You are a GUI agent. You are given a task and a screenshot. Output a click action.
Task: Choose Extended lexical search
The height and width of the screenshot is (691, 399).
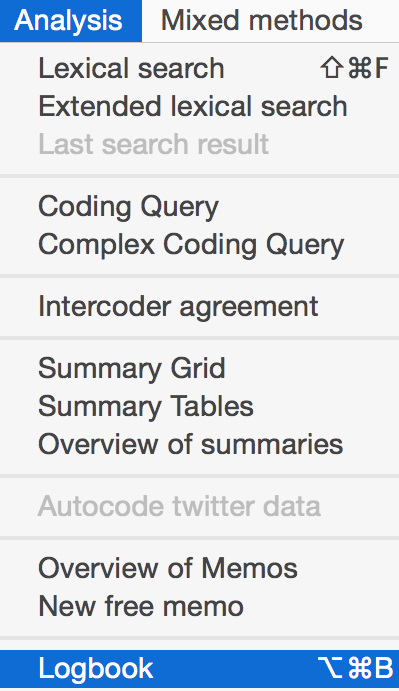[199, 106]
